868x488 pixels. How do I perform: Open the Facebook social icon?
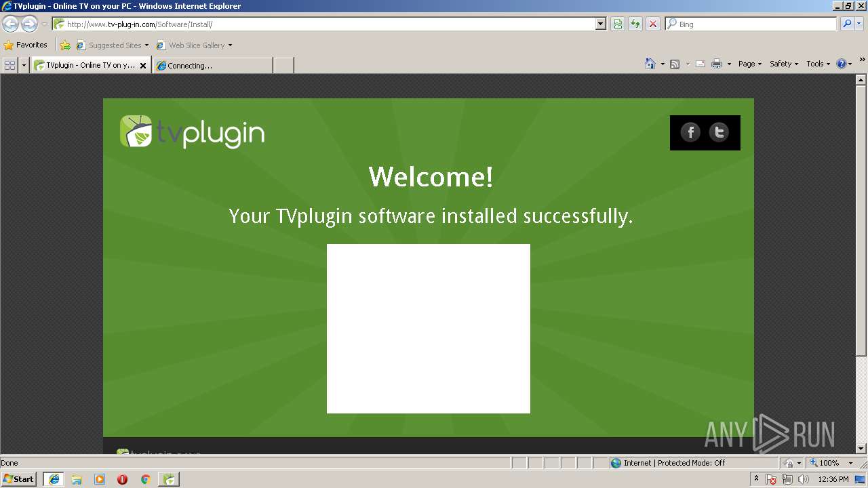[x=690, y=132]
